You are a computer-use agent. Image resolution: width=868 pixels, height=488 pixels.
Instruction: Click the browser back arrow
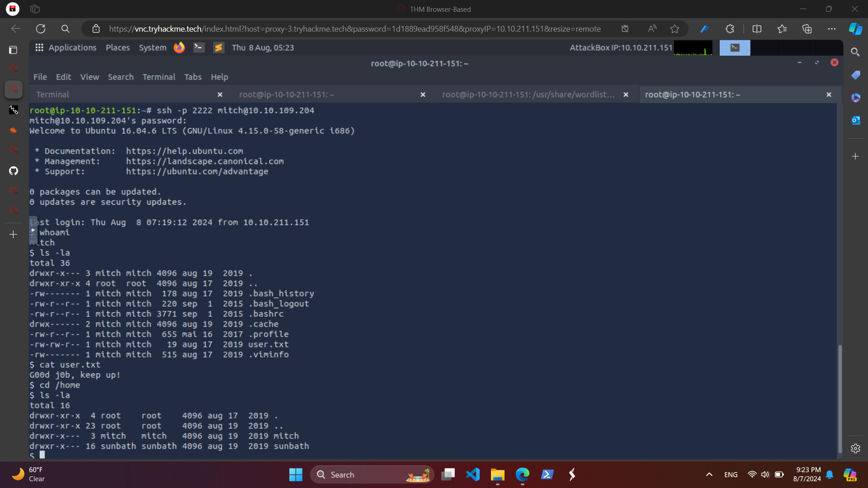[x=16, y=29]
